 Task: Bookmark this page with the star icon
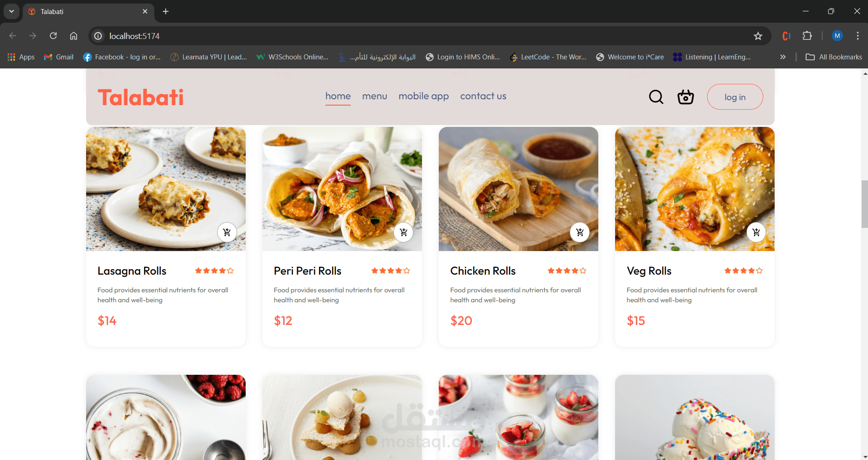758,36
